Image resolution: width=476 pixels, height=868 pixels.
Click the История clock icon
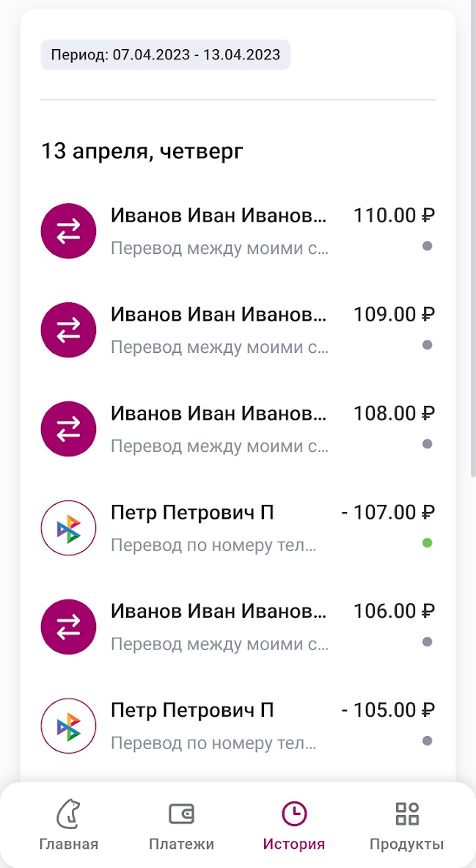click(x=293, y=814)
